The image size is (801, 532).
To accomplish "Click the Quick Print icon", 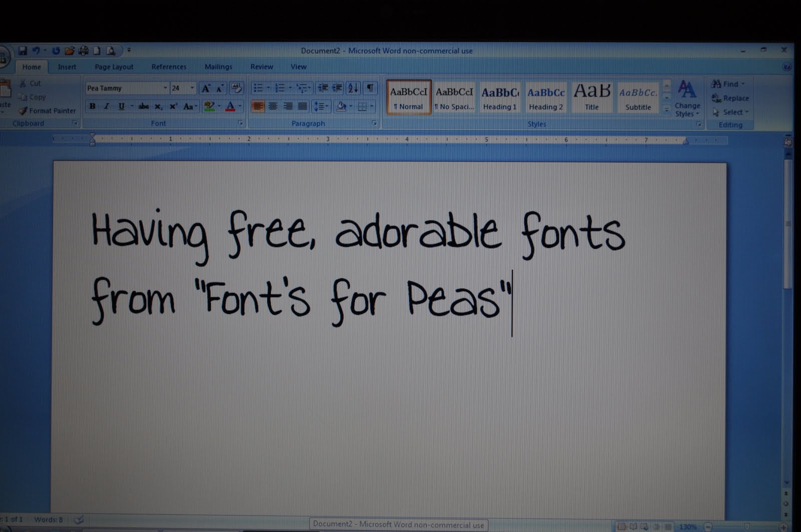I will [83, 51].
